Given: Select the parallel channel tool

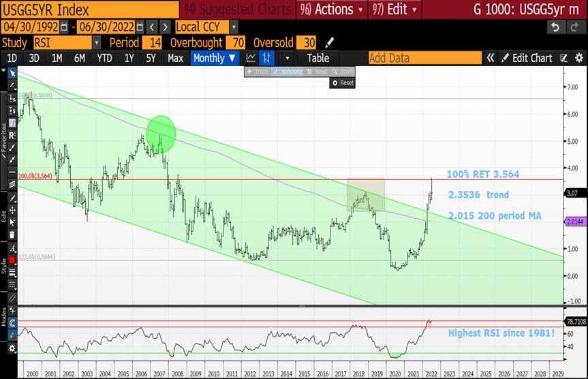Looking at the screenshot, I should (x=12, y=184).
